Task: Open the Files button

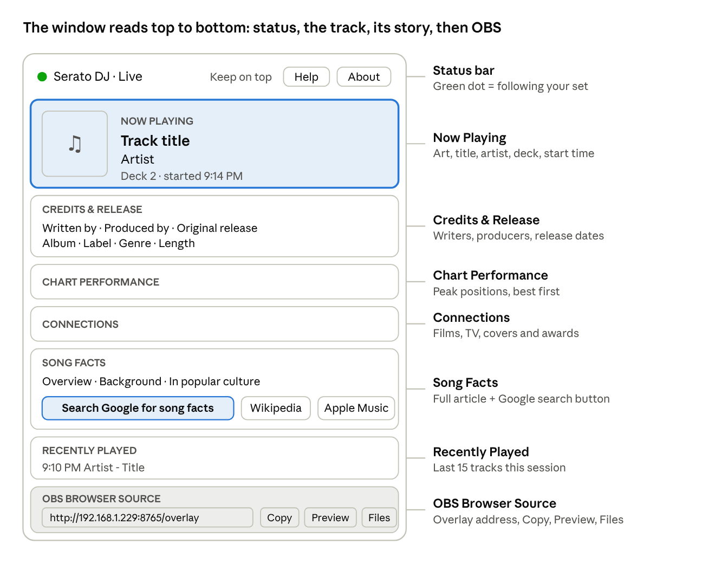Action: click(x=379, y=517)
